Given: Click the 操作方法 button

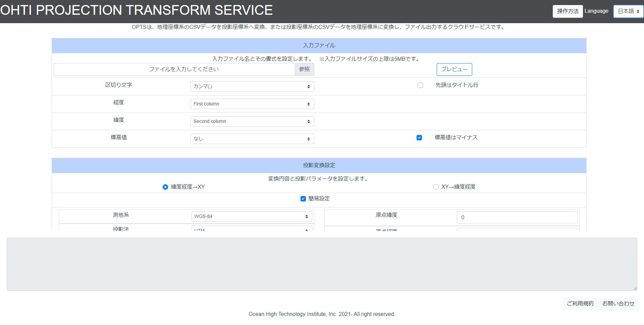Looking at the screenshot, I should 568,11.
